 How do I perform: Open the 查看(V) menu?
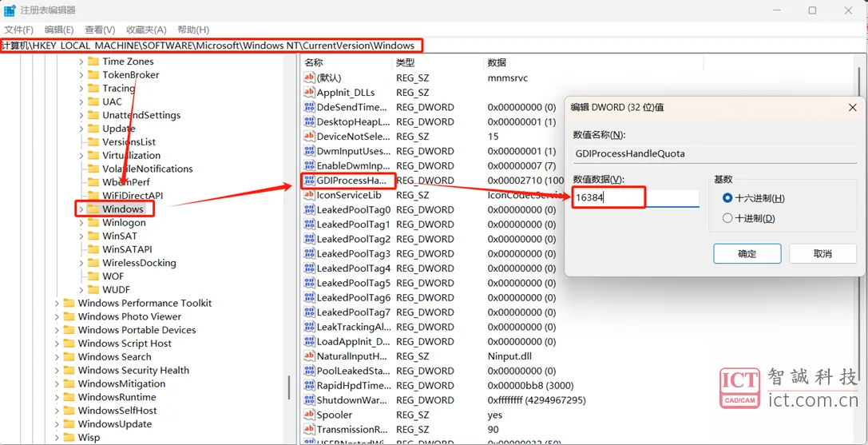click(100, 30)
